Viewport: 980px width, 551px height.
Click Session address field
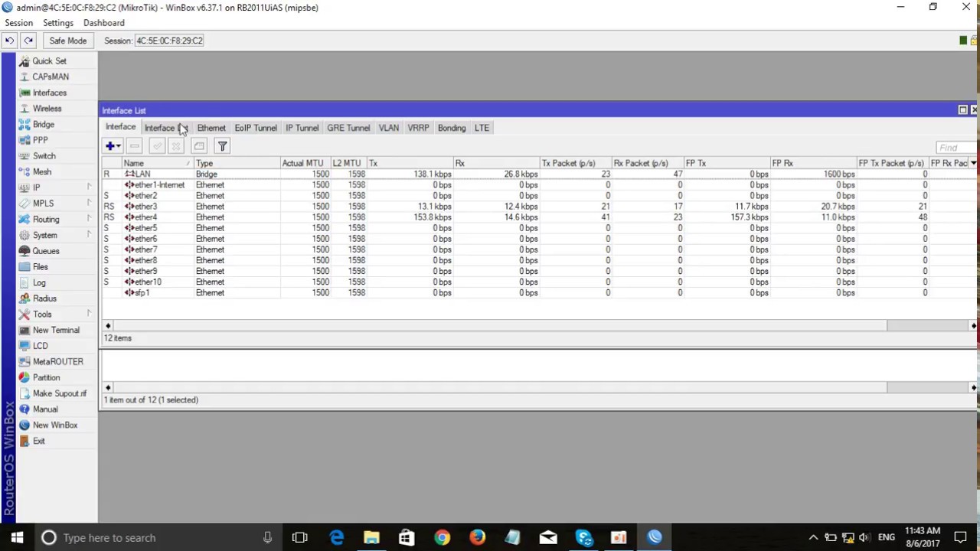tap(169, 41)
